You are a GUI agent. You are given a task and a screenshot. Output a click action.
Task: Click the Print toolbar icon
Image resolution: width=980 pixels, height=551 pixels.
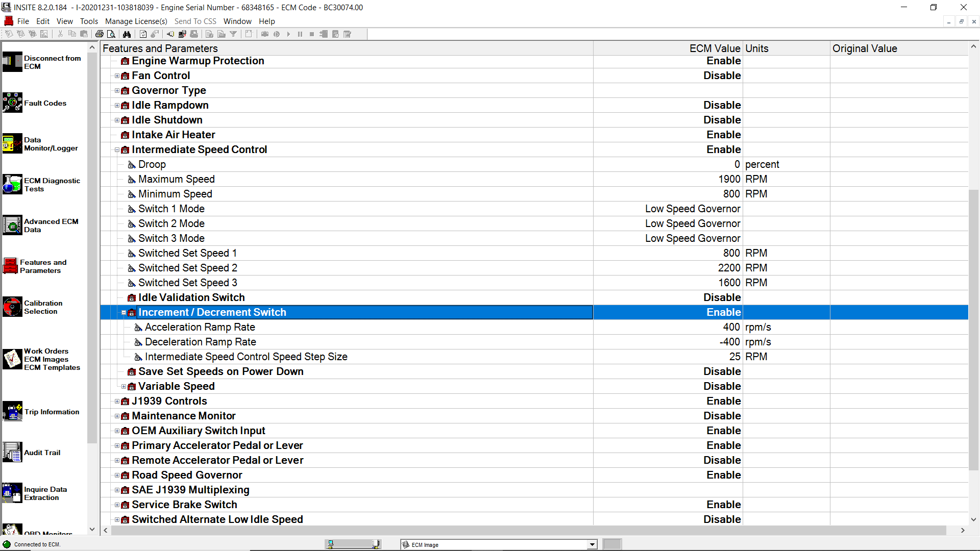(x=100, y=34)
